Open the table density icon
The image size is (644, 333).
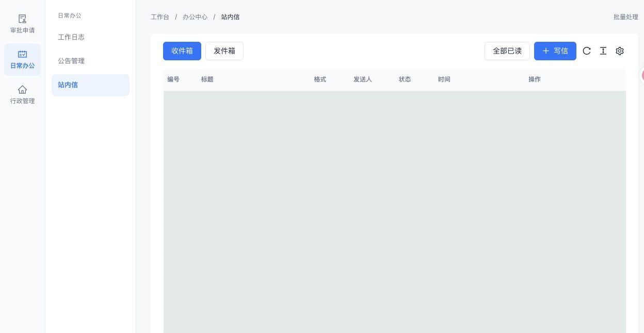[603, 51]
